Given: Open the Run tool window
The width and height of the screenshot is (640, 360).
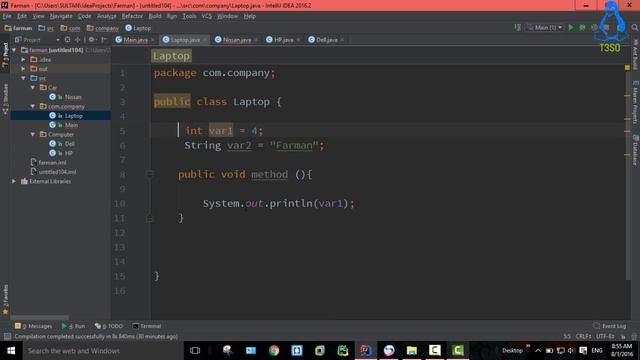Looking at the screenshot, I should click(x=73, y=326).
